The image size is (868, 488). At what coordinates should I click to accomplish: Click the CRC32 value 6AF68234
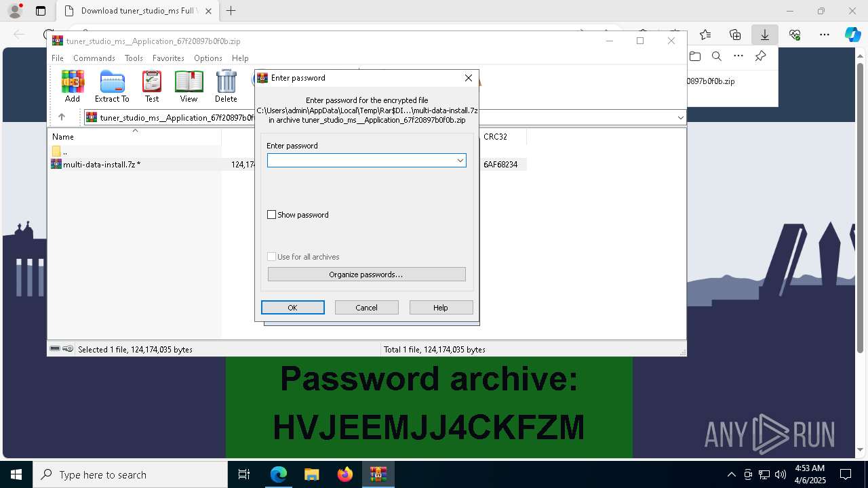[x=500, y=164]
